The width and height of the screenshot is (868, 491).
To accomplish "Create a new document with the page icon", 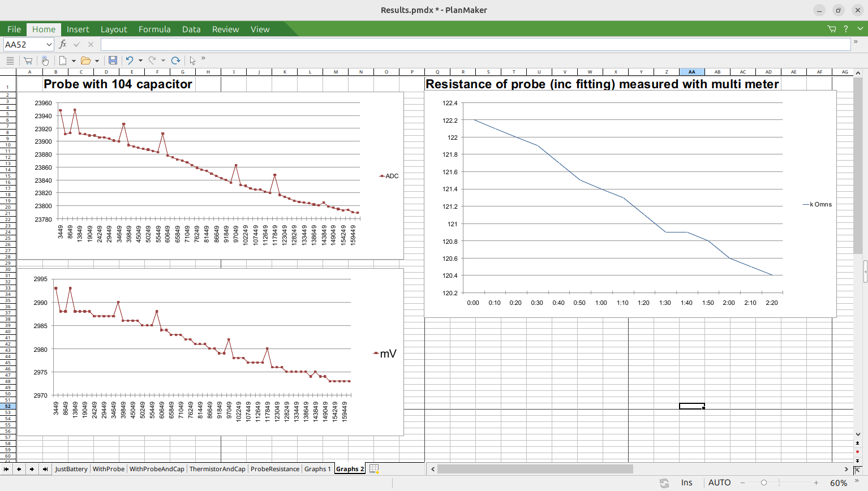I will tap(63, 61).
